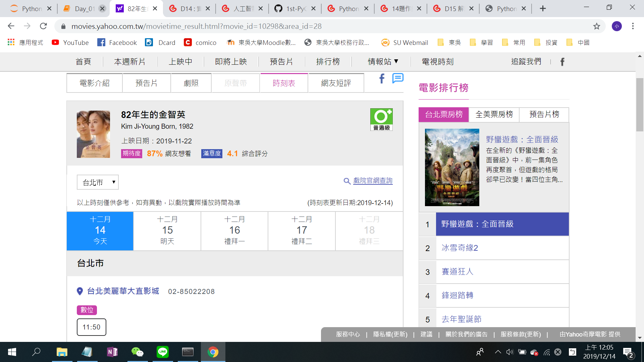The width and height of the screenshot is (644, 362).
Task: Open Windows Start menu
Action: coord(12,352)
